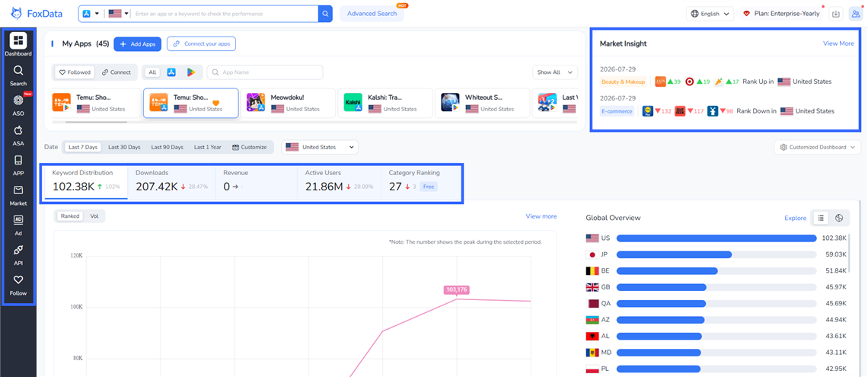This screenshot has width=868, height=377.
Task: Switch Global Overview to globe view
Action: [838, 218]
